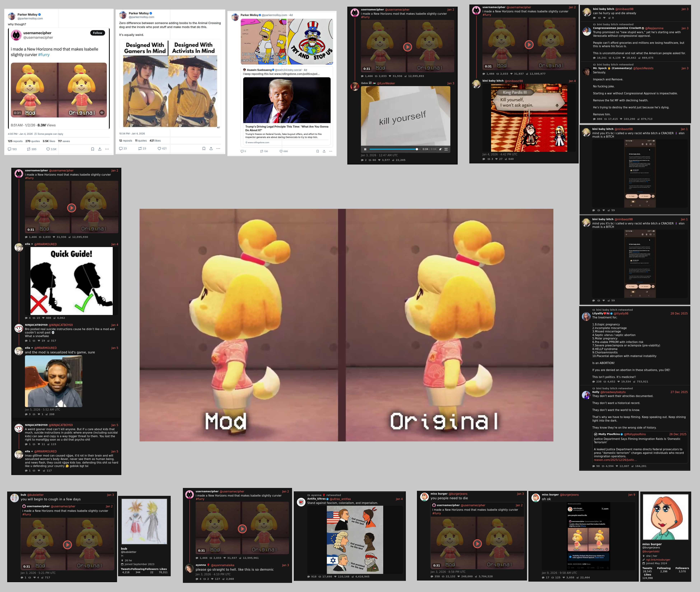This screenshot has width=700, height=592.
Task: Click the repost icon showing 395
Action: pyautogui.click(x=29, y=149)
